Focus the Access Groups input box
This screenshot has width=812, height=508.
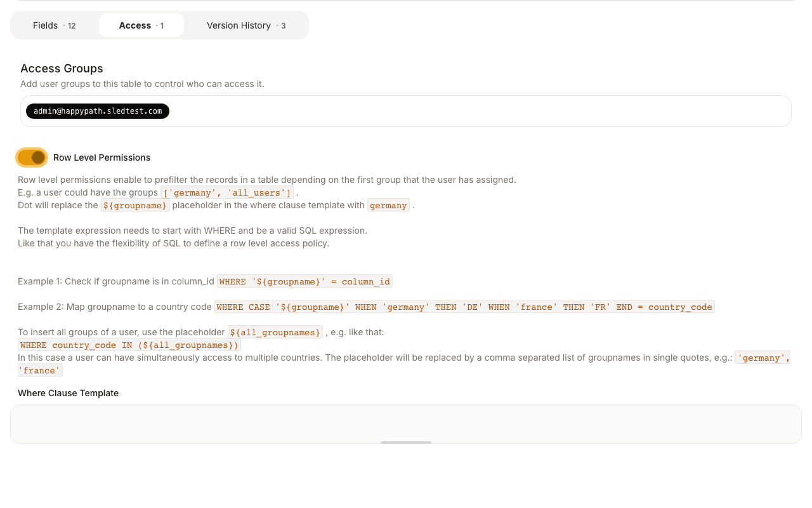pos(476,111)
